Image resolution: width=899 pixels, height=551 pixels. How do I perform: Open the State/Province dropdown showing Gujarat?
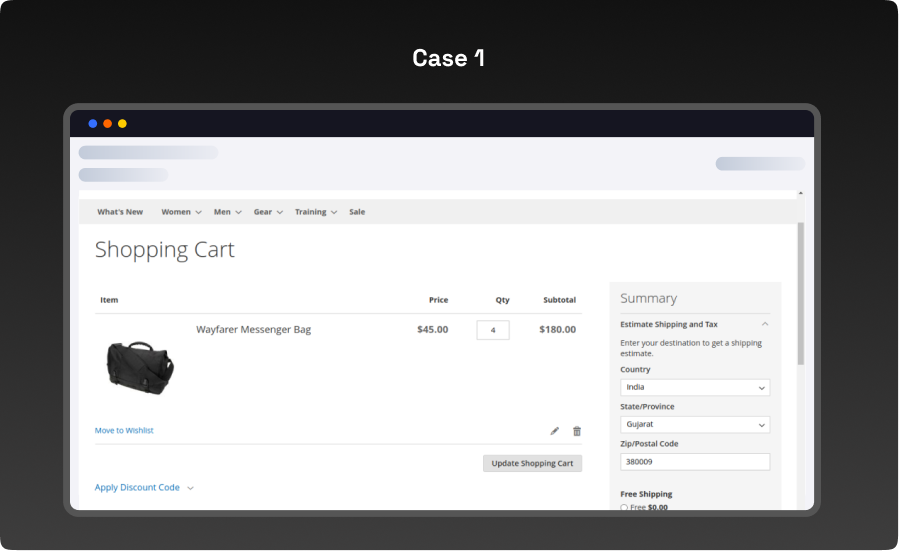point(694,424)
